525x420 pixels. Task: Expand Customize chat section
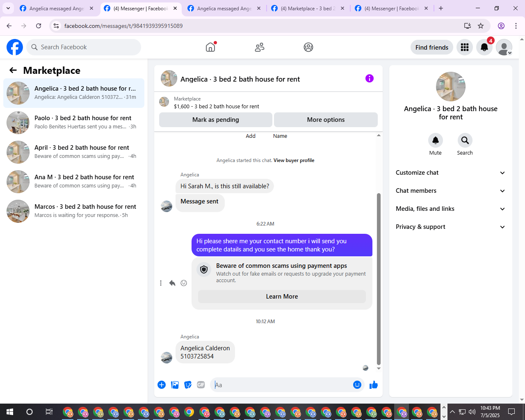[x=450, y=173]
